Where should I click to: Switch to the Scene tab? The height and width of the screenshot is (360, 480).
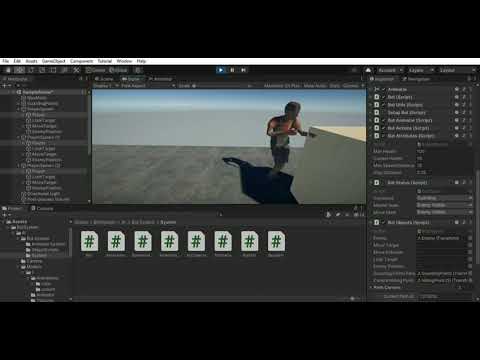coord(104,79)
